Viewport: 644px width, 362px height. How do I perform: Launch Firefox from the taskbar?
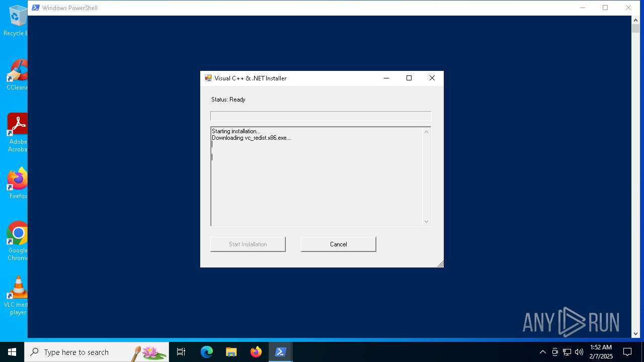point(256,352)
